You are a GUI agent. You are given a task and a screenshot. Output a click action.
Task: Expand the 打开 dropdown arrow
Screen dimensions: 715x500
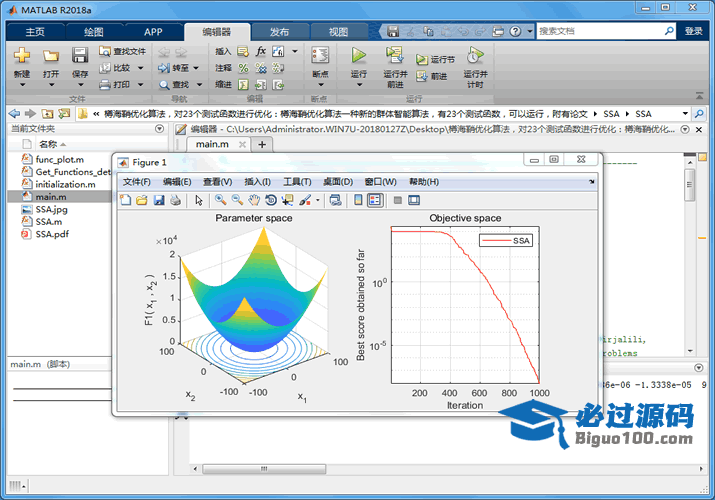51,85
